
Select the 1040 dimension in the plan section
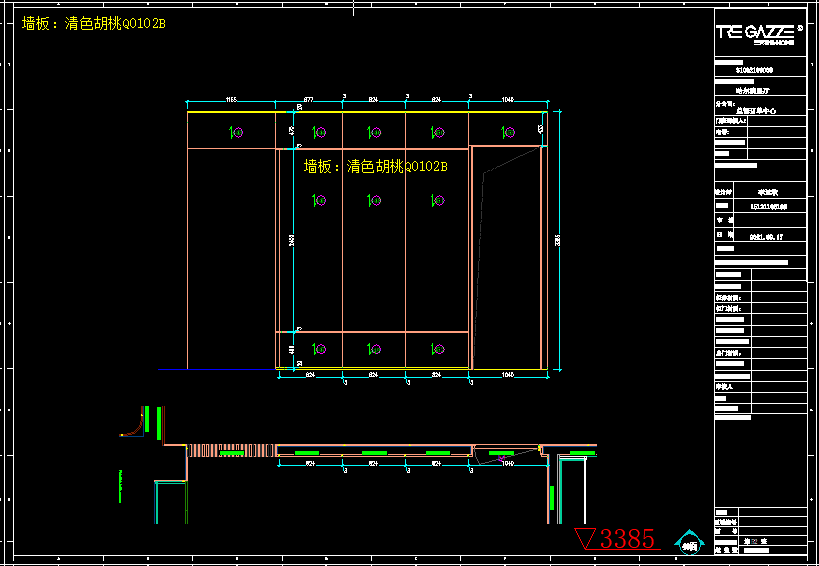click(x=507, y=464)
